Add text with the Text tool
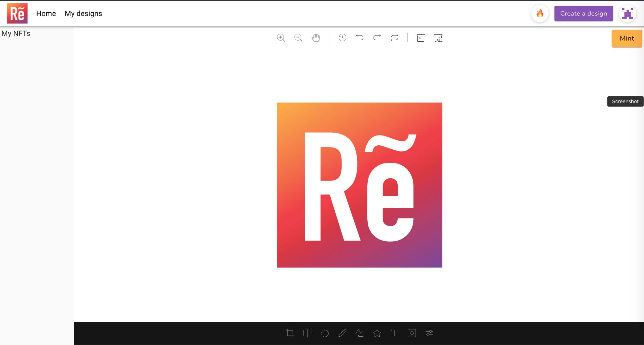The image size is (644, 345). tap(394, 333)
